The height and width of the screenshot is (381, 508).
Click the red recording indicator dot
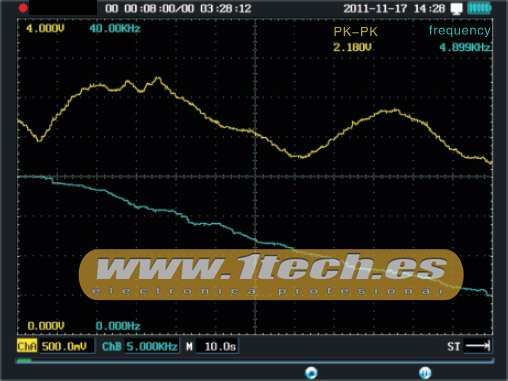click(x=23, y=8)
